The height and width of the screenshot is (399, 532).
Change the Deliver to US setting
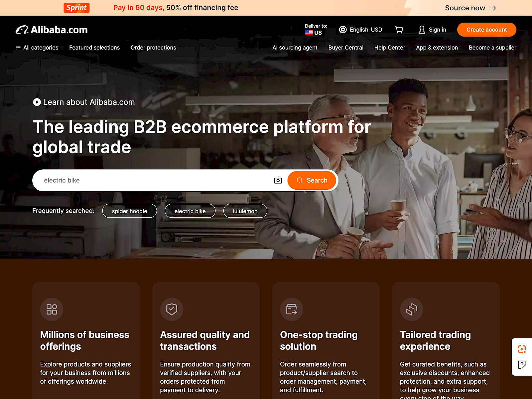(x=315, y=30)
